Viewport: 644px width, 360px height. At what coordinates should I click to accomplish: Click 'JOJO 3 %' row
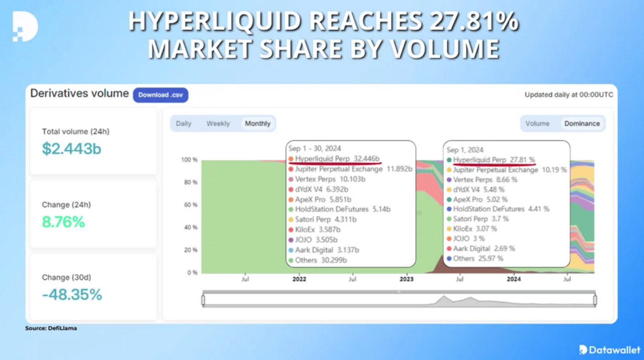point(466,238)
